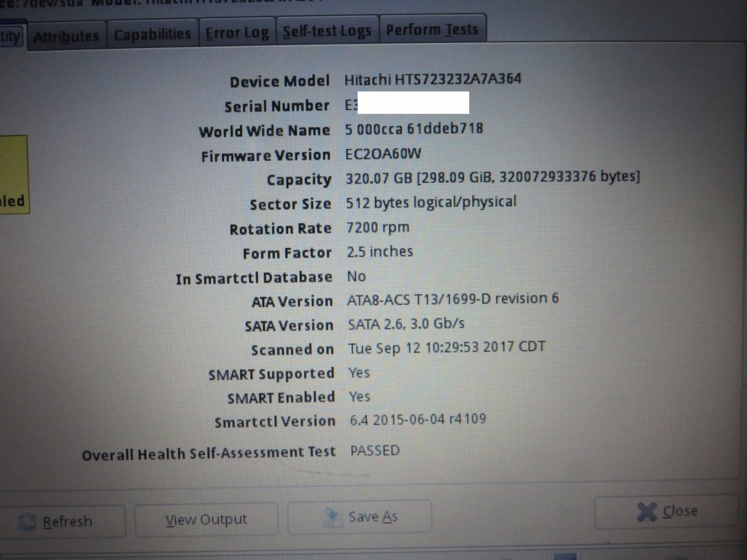Screen dimensions: 747x560
Task: Select ATA version ATA8-ACS T13/1699-D revision 6
Action: click(x=452, y=300)
